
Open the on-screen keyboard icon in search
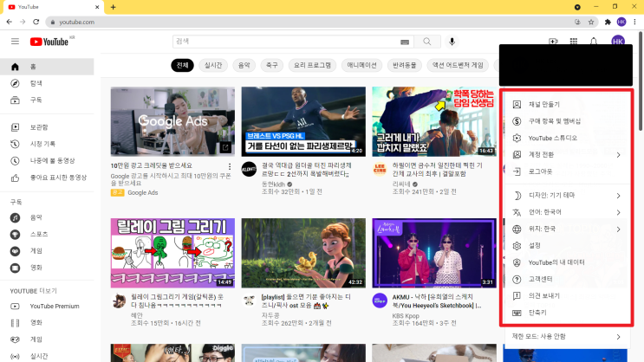click(405, 42)
